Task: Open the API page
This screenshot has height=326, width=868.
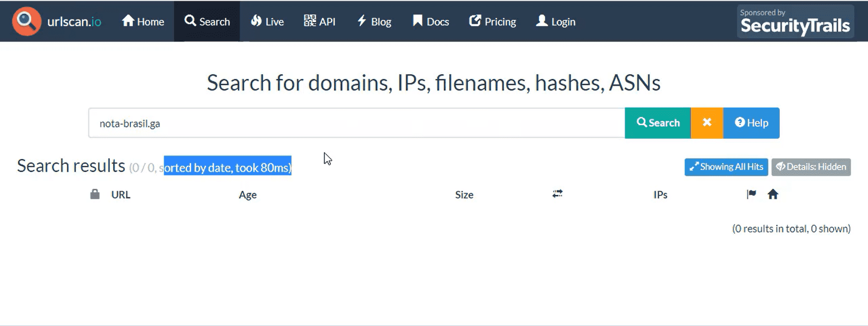Action: 320,22
